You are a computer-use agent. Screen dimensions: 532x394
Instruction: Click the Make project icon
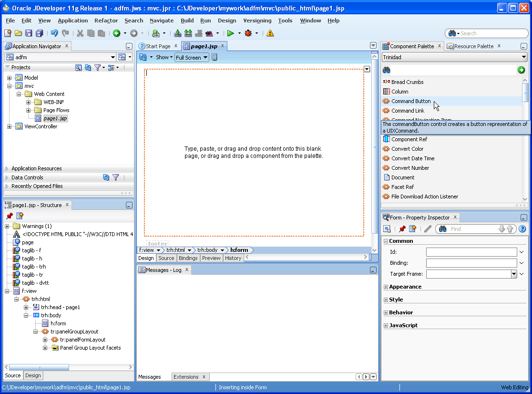coord(177,33)
